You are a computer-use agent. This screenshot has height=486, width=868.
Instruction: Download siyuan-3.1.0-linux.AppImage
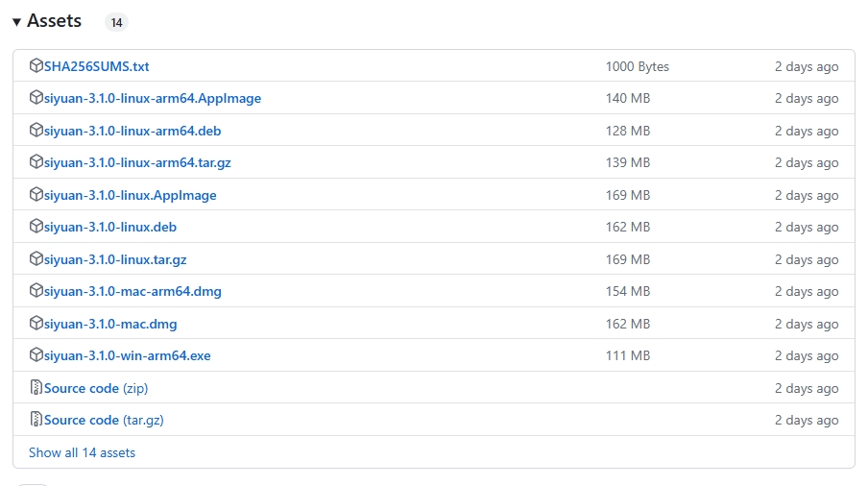[x=131, y=195]
